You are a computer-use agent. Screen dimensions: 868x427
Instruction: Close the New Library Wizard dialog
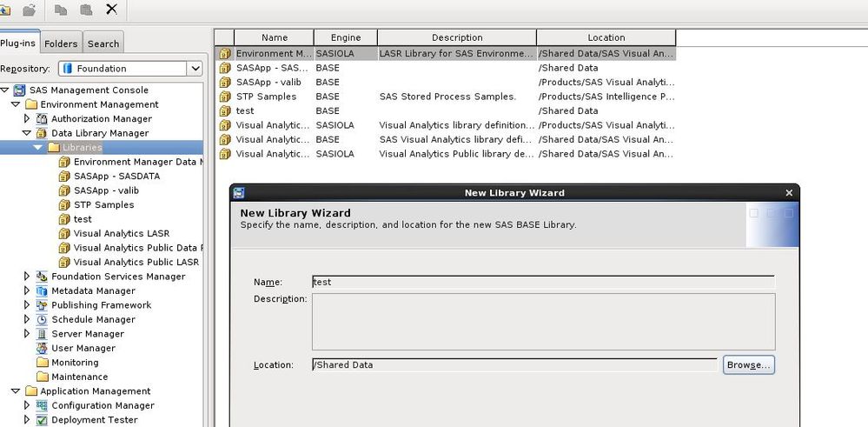pos(789,193)
